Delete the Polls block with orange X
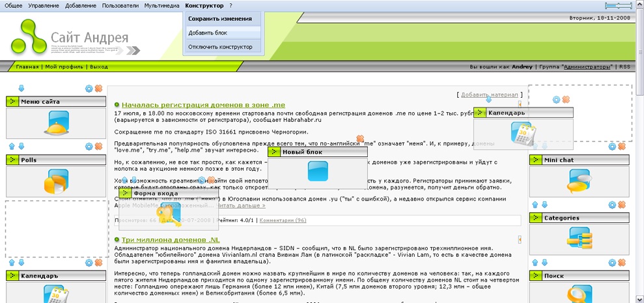The image size is (644, 303). click(x=99, y=146)
